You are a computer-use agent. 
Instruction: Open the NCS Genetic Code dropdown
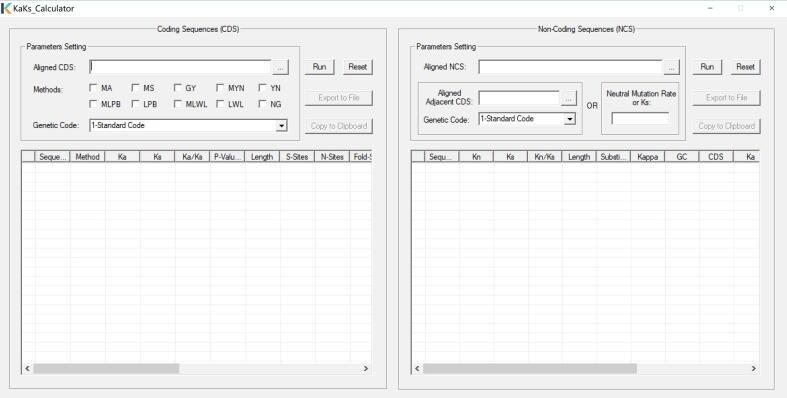point(570,119)
